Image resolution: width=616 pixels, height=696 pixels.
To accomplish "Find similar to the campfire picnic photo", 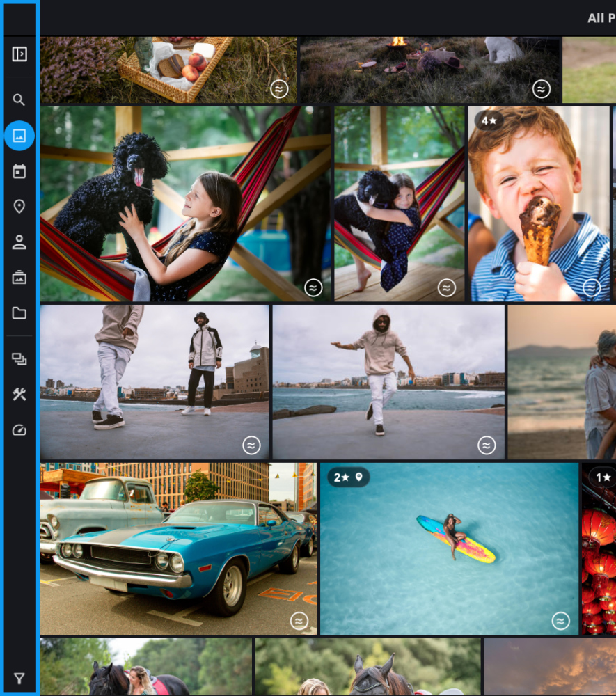I will pyautogui.click(x=542, y=89).
